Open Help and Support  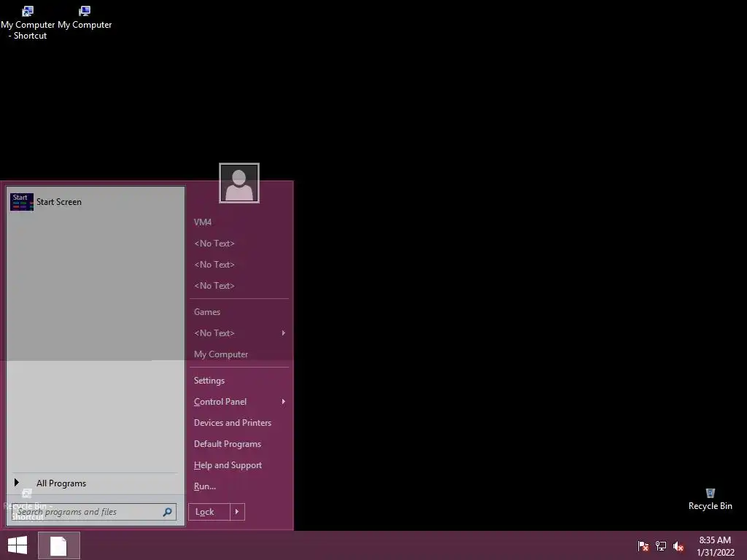tap(228, 465)
